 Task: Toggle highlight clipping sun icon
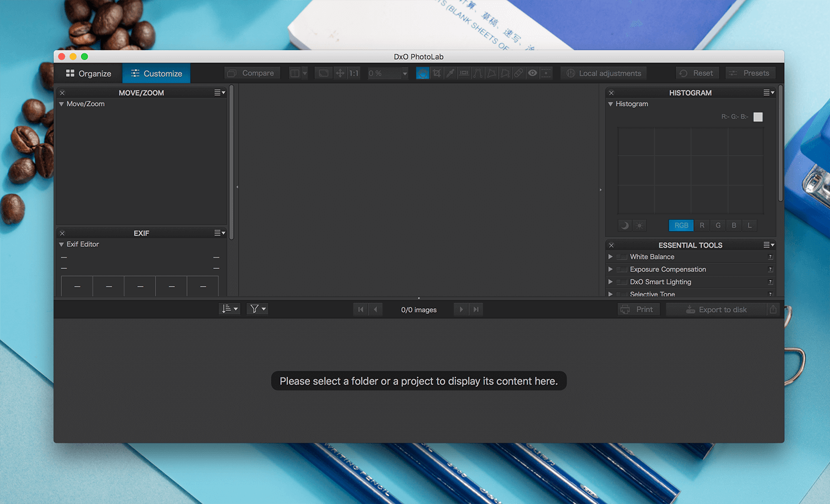coord(640,225)
